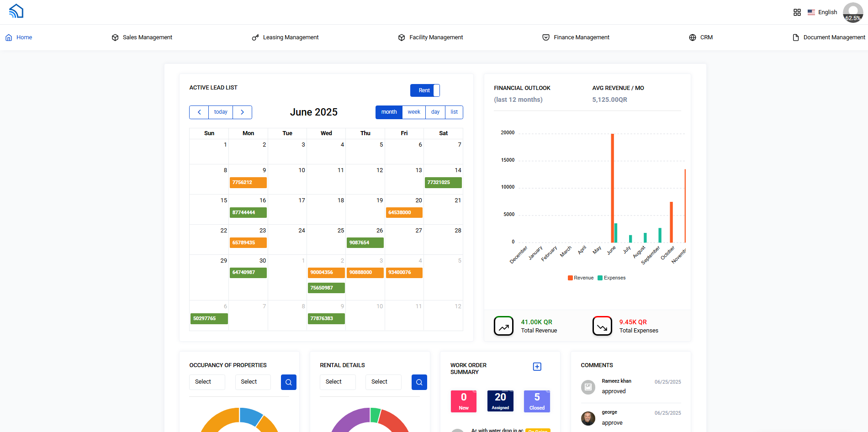Open the Home menu
The image size is (868, 432).
[19, 37]
